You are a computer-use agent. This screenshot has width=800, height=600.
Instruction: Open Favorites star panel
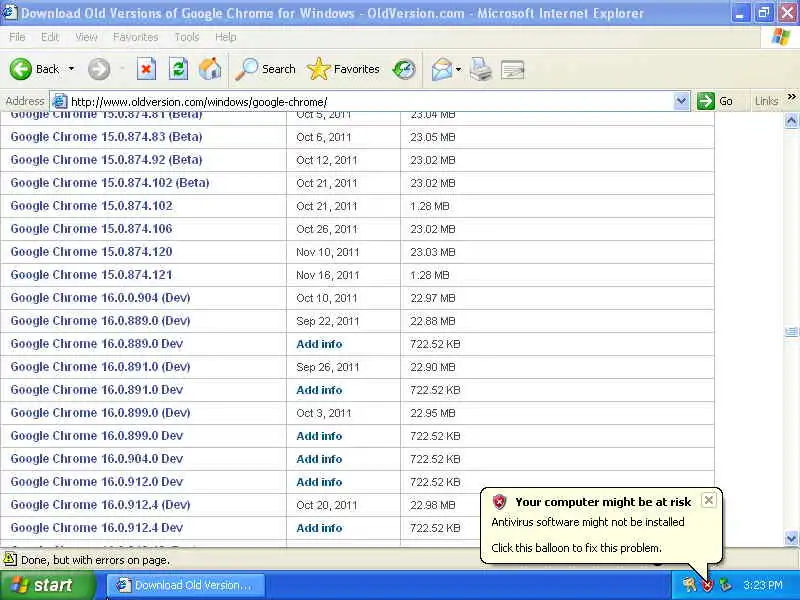click(343, 69)
